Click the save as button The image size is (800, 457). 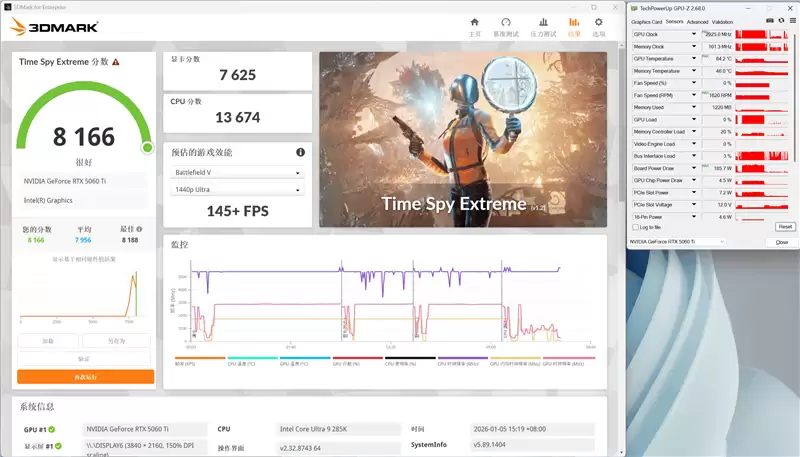pyautogui.click(x=116, y=341)
